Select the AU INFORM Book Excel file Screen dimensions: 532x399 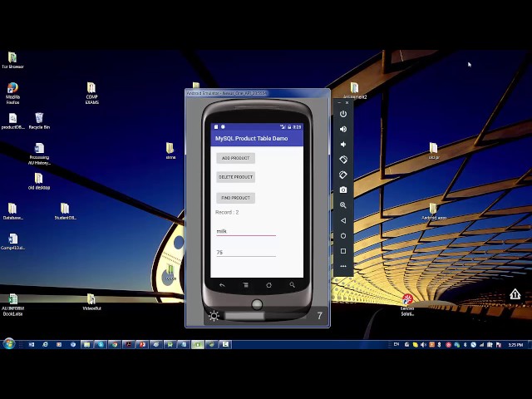click(x=13, y=305)
